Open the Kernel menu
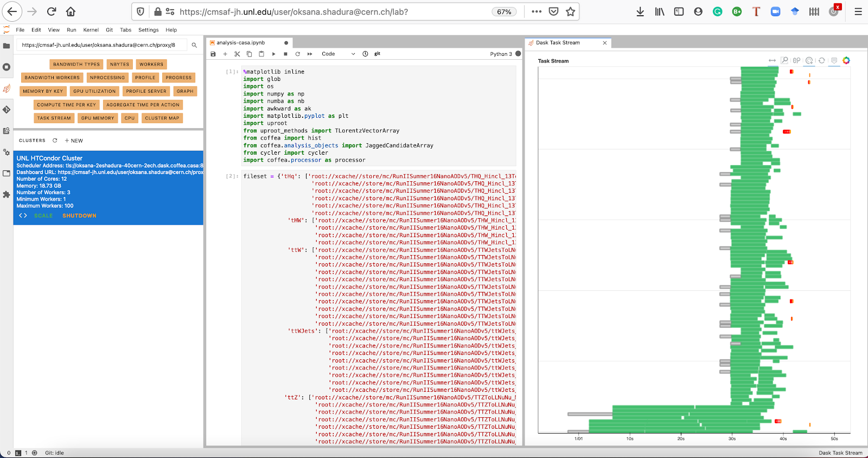Screen dimensions: 868x458 (91, 30)
